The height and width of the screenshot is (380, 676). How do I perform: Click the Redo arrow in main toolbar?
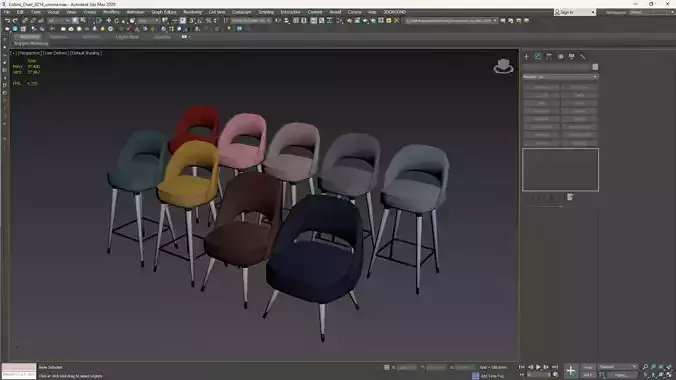pos(16,21)
